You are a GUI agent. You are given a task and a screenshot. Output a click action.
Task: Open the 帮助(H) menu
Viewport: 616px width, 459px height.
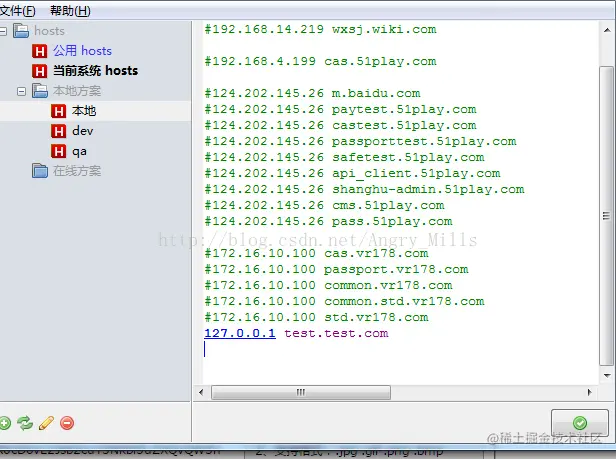coord(70,11)
